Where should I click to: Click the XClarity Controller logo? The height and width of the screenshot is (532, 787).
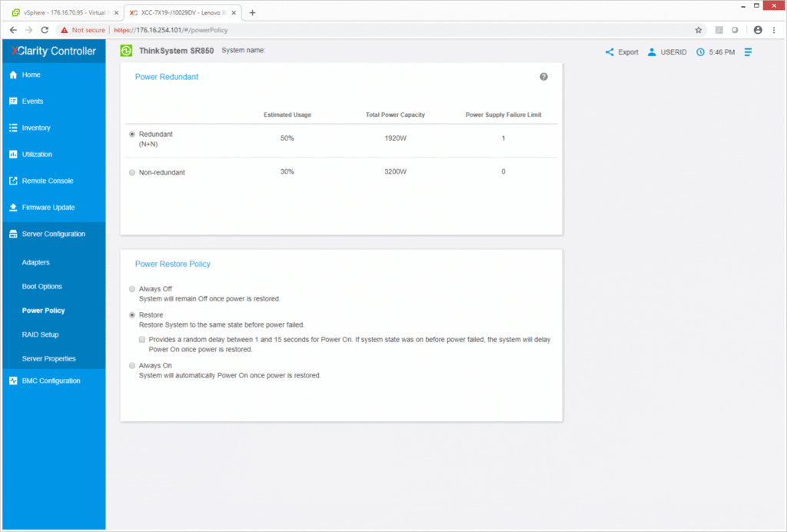coord(54,52)
